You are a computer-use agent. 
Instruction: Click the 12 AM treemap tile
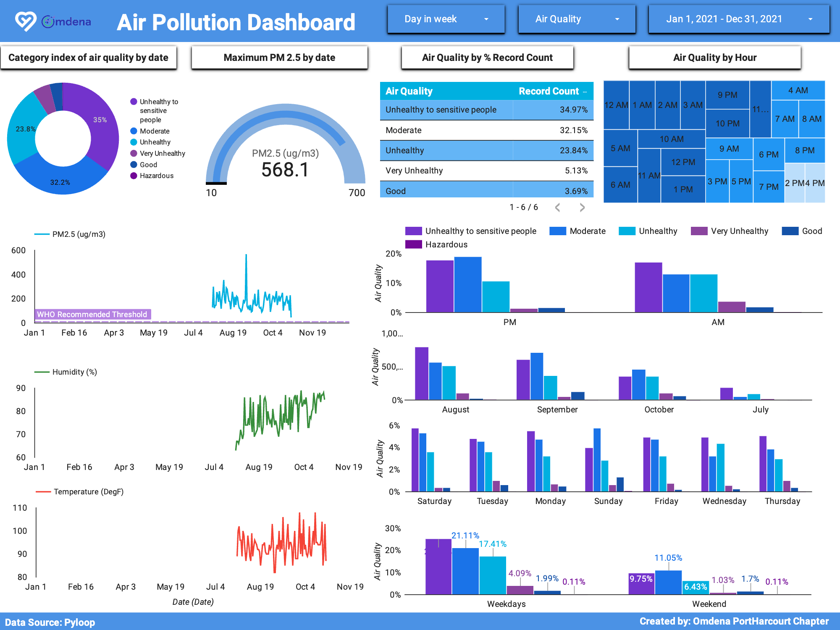pos(616,105)
